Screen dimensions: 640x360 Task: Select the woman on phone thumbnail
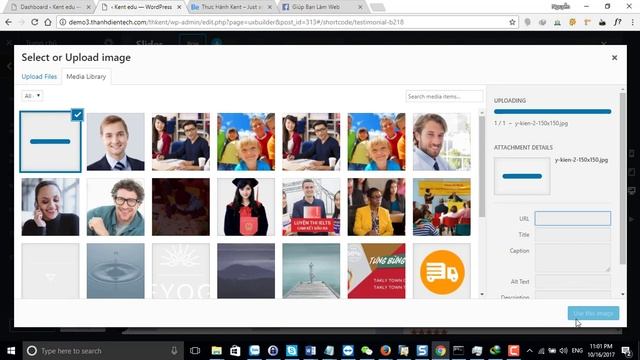pos(50,207)
